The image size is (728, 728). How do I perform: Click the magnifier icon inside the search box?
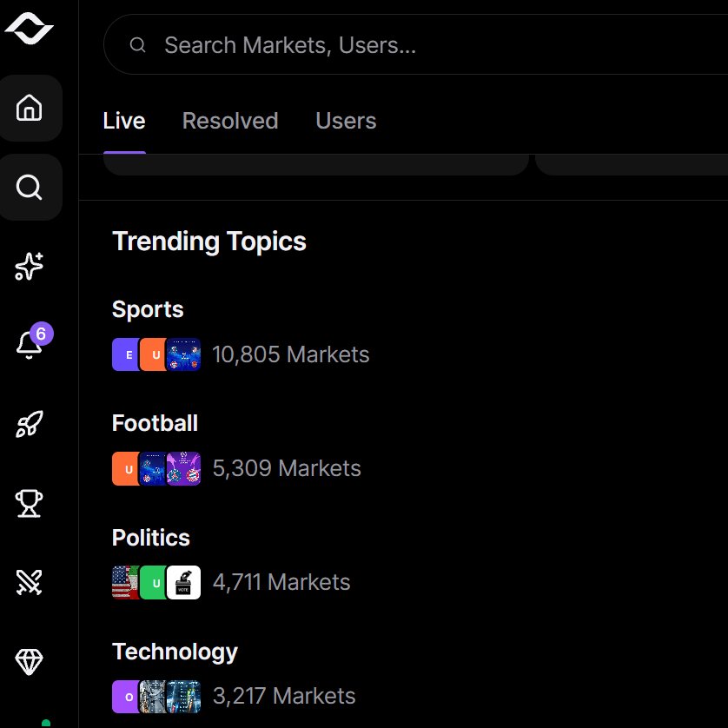click(x=137, y=44)
